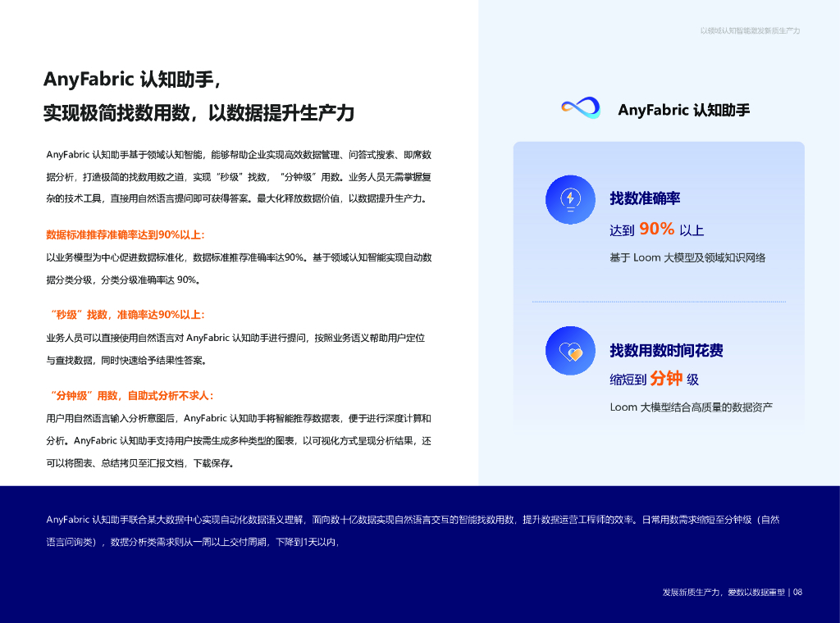The height and width of the screenshot is (623, 840).
Task: Select the dashed divider between metric cards
Action: (659, 300)
